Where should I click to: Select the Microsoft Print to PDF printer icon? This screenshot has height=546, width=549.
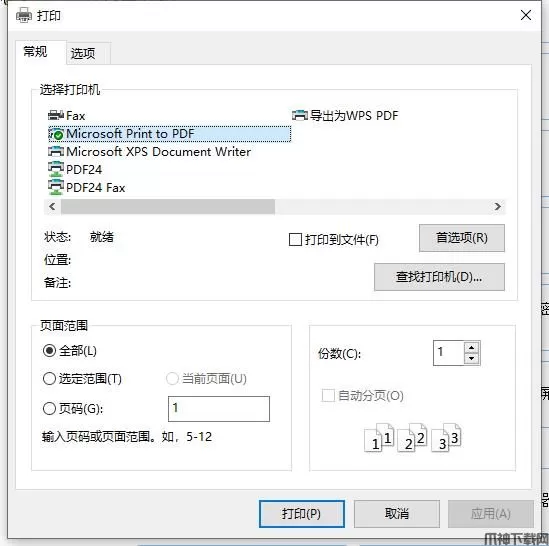(56, 133)
